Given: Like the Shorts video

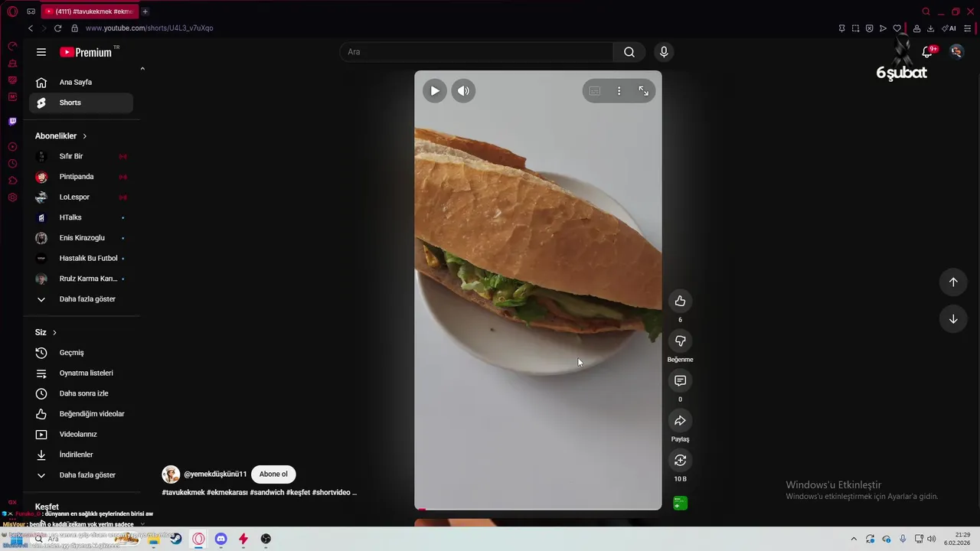Looking at the screenshot, I should coord(680,301).
